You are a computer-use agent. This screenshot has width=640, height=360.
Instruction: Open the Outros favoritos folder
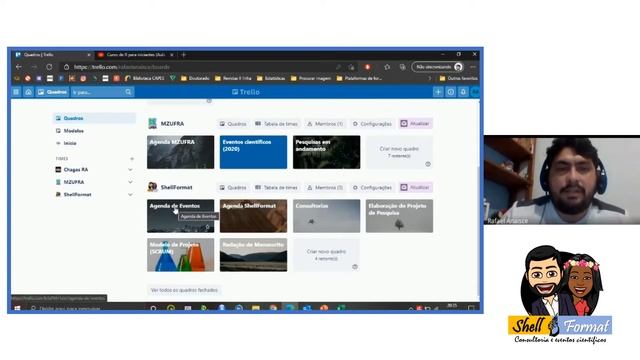click(458, 78)
